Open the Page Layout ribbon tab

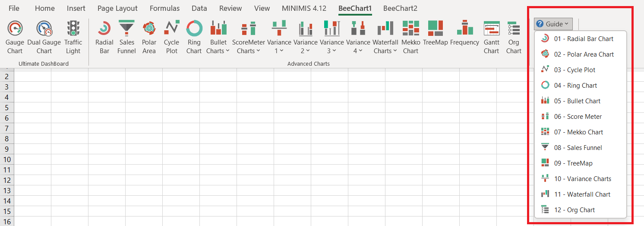[117, 8]
